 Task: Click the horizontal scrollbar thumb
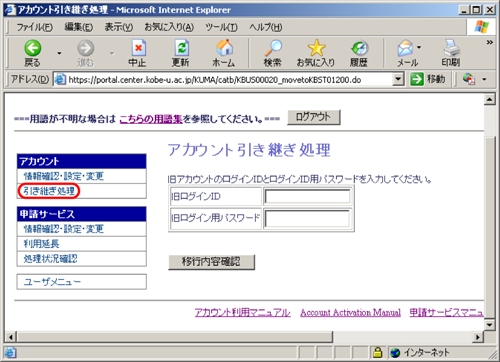(175, 337)
